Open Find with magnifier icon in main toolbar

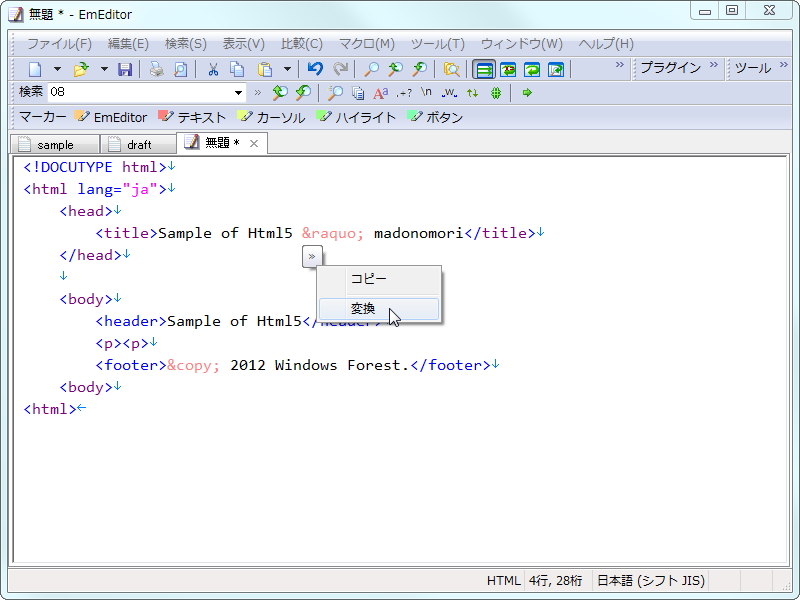point(371,69)
